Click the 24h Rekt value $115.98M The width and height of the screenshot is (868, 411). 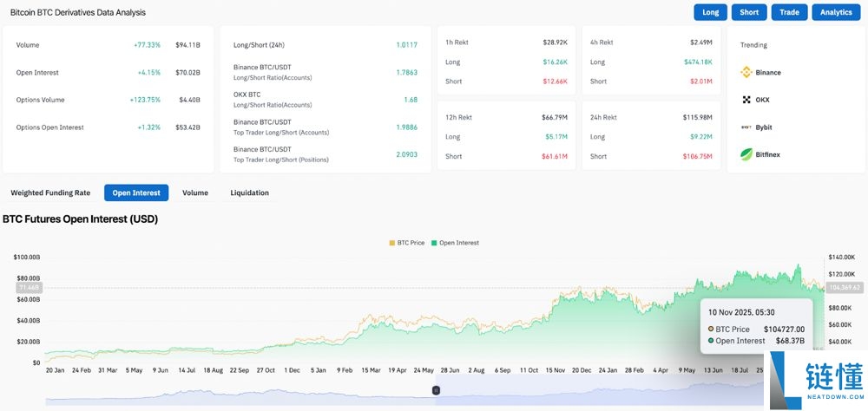(x=697, y=117)
